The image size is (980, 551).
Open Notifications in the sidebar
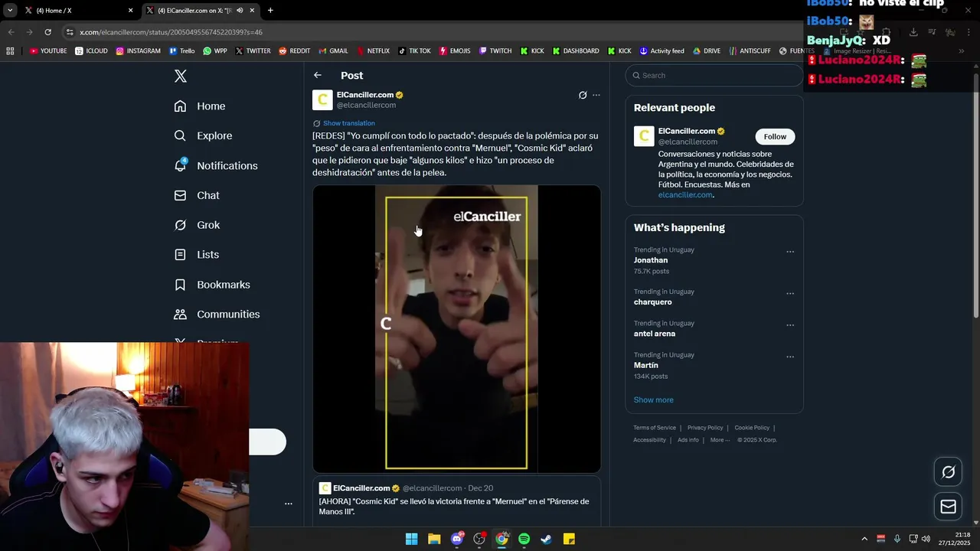point(216,165)
